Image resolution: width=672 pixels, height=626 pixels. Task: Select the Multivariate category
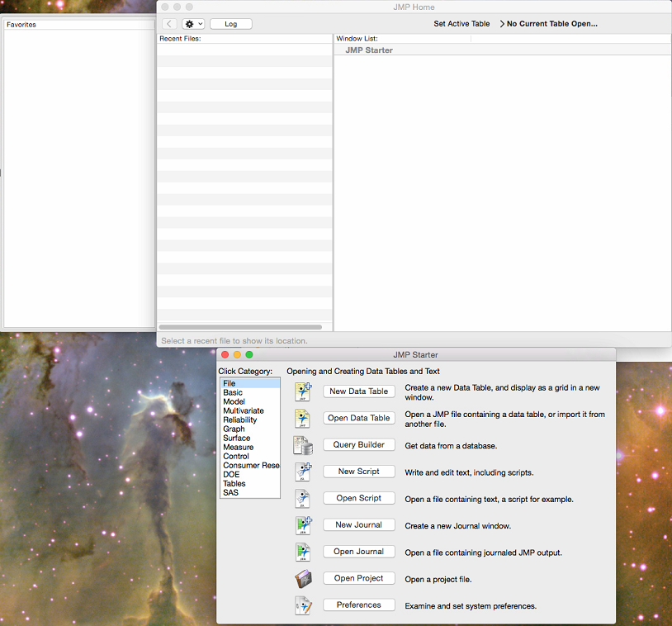250,410
